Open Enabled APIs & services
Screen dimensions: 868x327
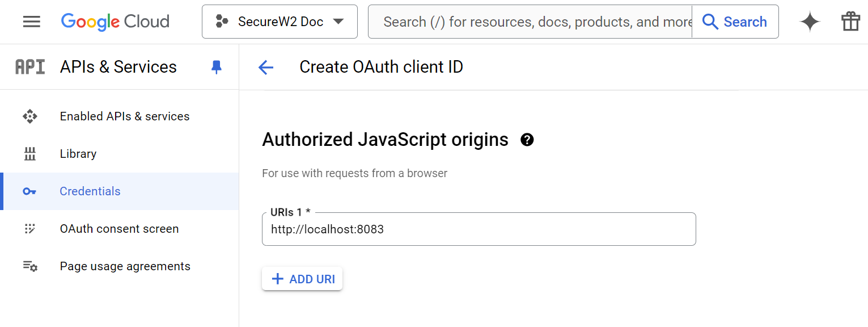pyautogui.click(x=125, y=116)
